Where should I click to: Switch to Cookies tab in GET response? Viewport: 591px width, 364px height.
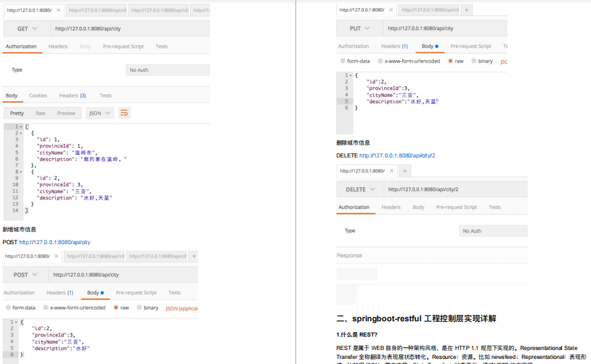coord(38,96)
